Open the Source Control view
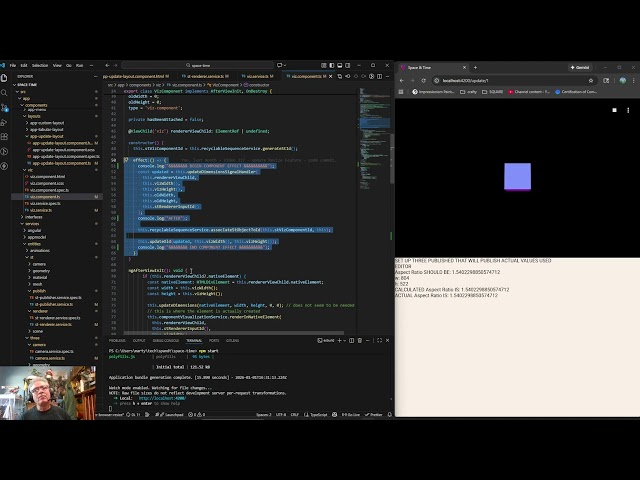The image size is (640, 480). coord(4,107)
